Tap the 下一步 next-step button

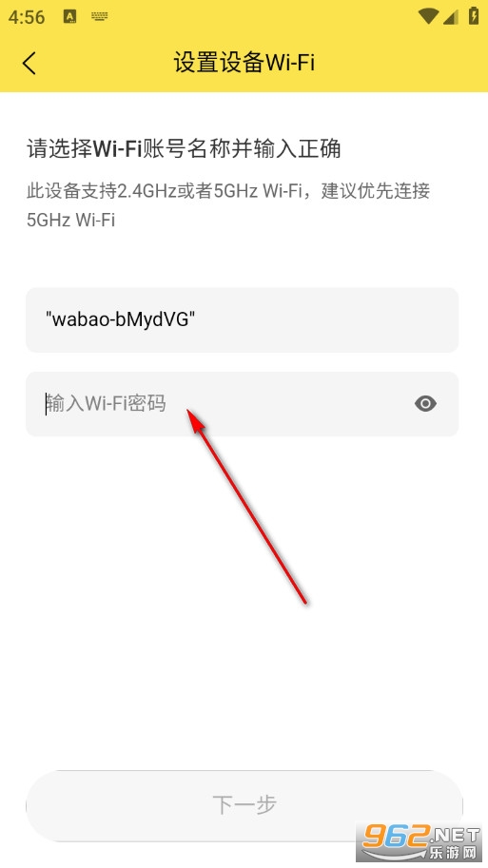pyautogui.click(x=244, y=805)
